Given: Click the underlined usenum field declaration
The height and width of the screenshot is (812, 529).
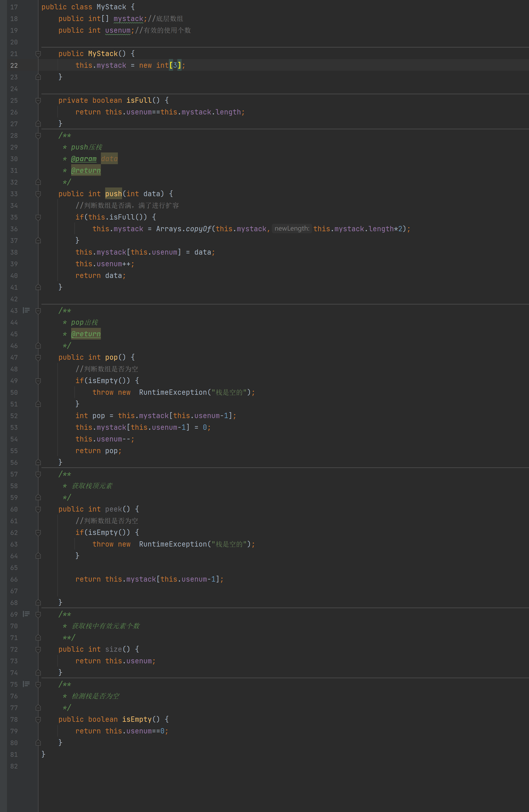Looking at the screenshot, I should tap(118, 30).
